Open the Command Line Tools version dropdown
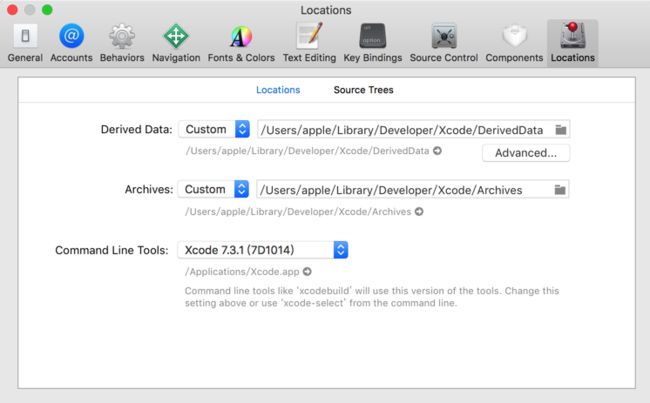This screenshot has width=650, height=403. tap(263, 250)
